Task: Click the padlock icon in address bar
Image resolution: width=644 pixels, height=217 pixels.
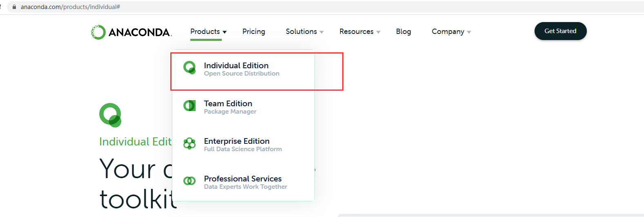Action: 14,7
